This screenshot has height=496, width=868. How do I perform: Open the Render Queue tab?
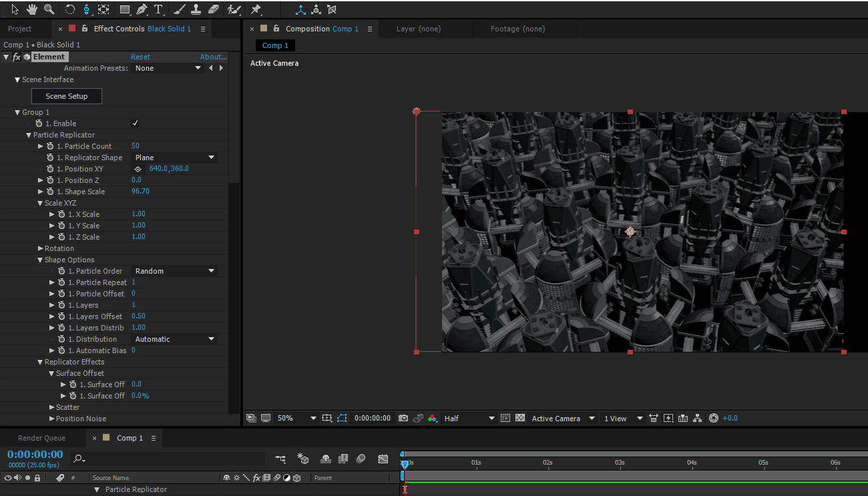pyautogui.click(x=41, y=438)
